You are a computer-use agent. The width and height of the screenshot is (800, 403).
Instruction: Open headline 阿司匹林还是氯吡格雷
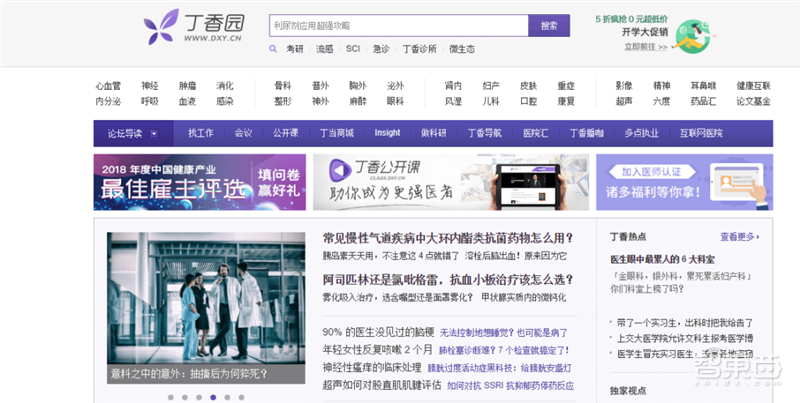click(x=448, y=280)
